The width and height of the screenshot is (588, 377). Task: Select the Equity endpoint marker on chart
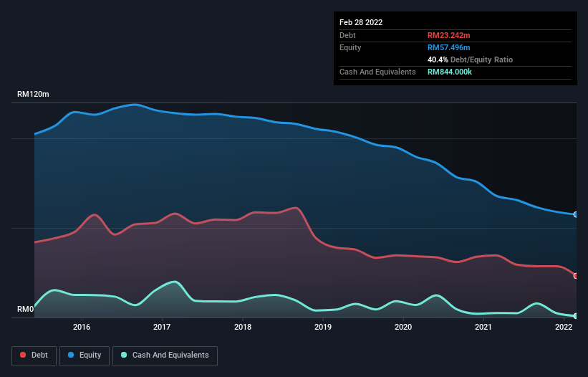click(576, 214)
